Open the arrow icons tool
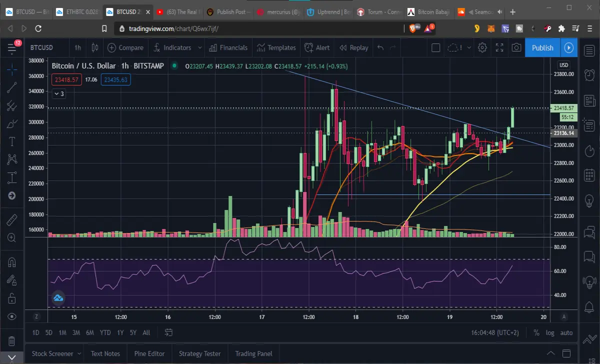Image resolution: width=600 pixels, height=364 pixels. [12, 195]
